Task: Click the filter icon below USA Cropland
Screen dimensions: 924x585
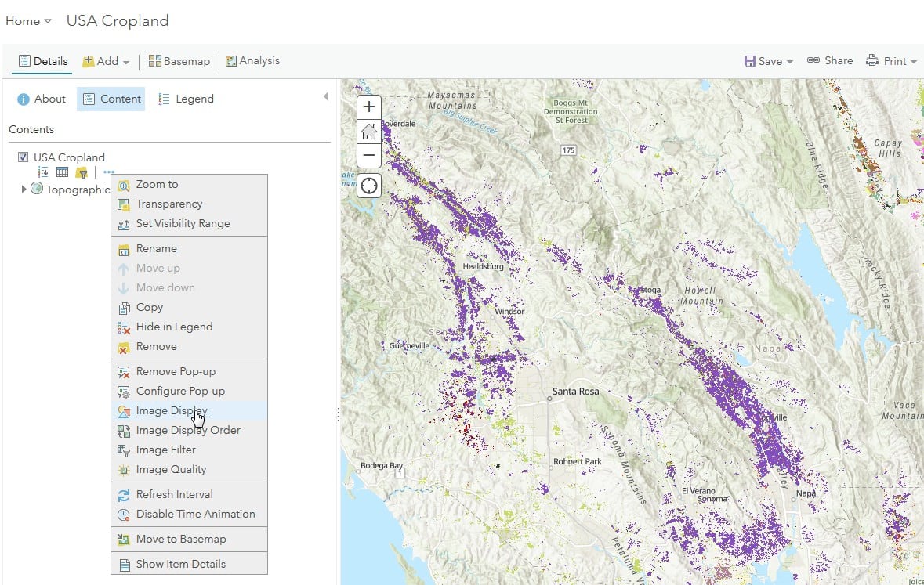Action: click(82, 172)
